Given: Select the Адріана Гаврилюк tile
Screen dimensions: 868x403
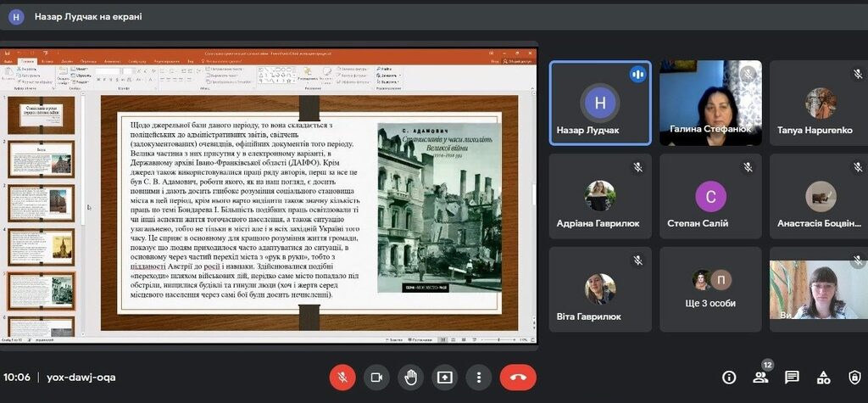Looking at the screenshot, I should coord(600,196).
